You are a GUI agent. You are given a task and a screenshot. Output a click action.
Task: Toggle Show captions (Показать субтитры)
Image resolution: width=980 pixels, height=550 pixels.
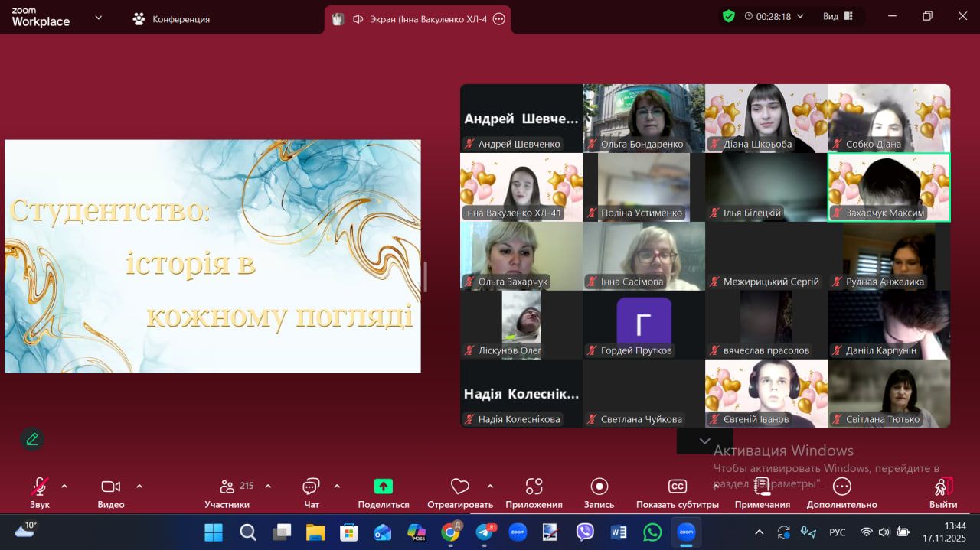677,487
